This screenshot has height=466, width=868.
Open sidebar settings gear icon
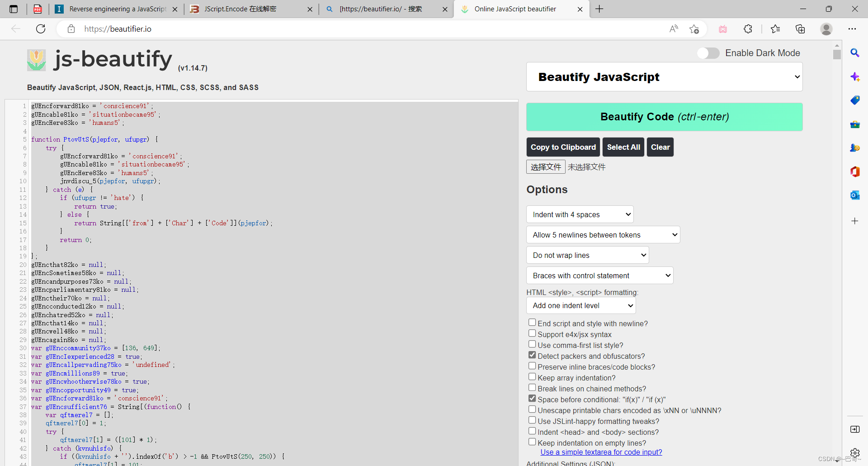pos(855,452)
